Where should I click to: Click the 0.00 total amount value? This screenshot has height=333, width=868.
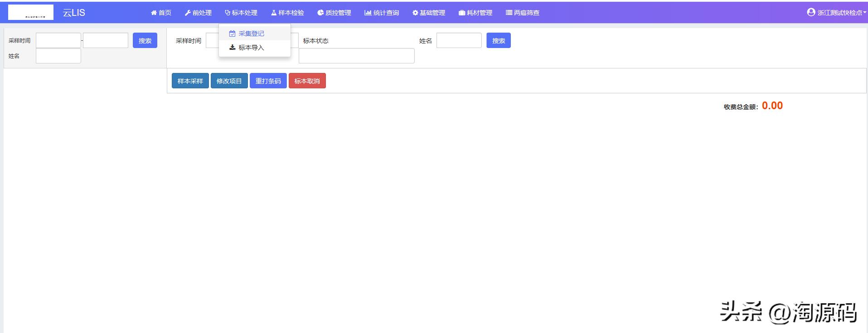pyautogui.click(x=772, y=106)
